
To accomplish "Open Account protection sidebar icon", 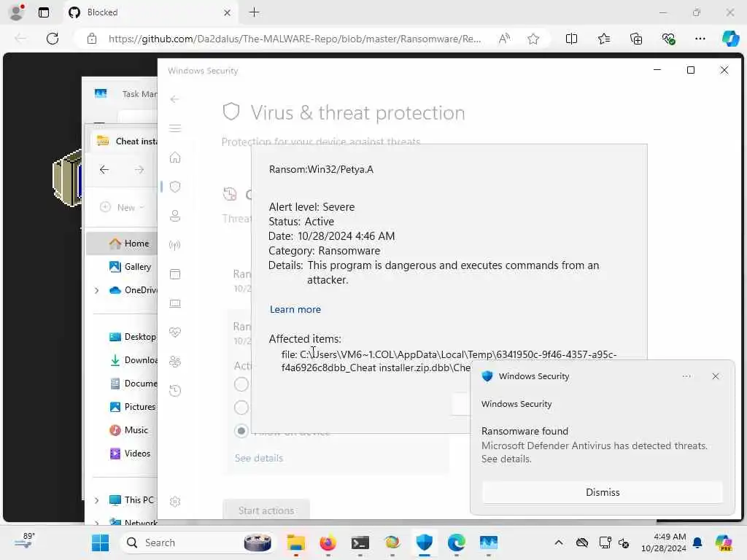I will (175, 216).
